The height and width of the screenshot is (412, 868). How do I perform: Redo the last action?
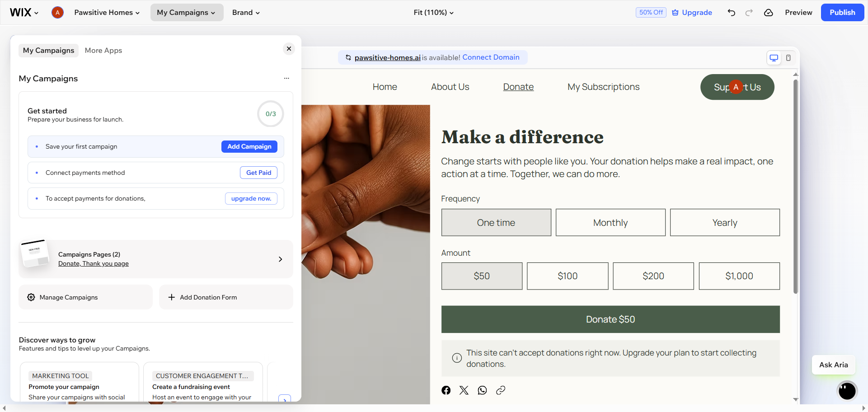click(x=749, y=13)
